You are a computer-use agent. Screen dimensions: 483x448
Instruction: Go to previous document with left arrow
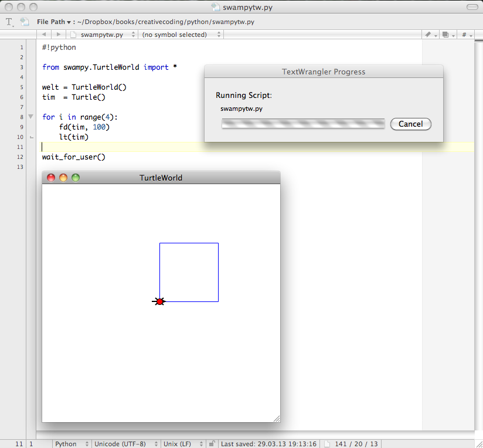coord(44,35)
